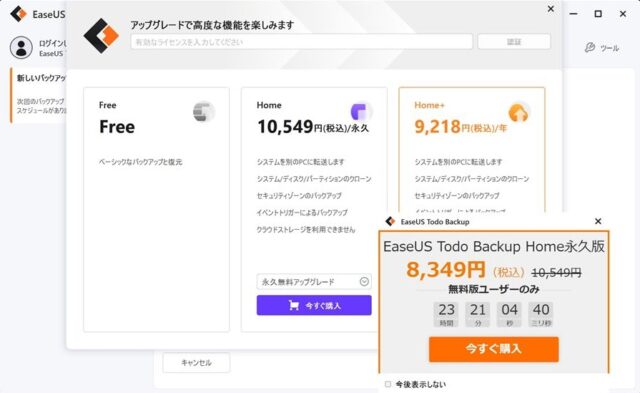Screen dimensions: 640x393
Task: Click システムを別のPCに転送します in Home plan
Action: (x=300, y=162)
